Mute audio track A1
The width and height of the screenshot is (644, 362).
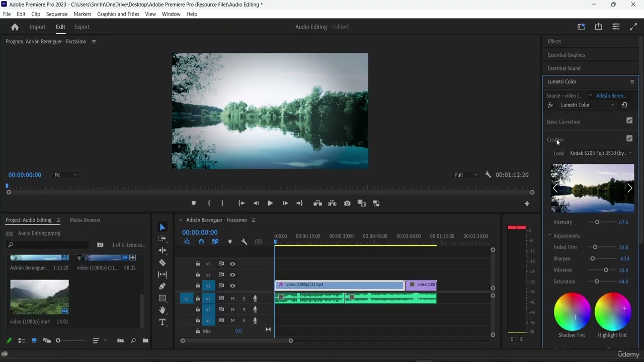coord(232,299)
